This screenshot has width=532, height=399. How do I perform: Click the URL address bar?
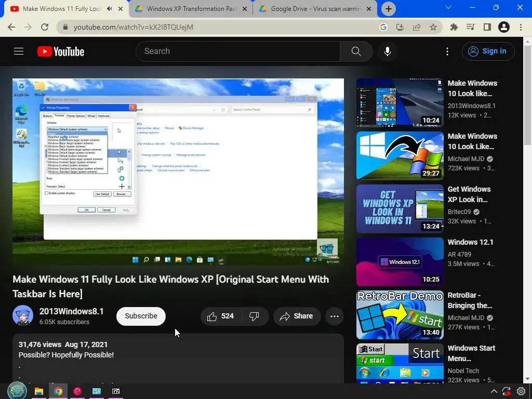[x=217, y=27]
